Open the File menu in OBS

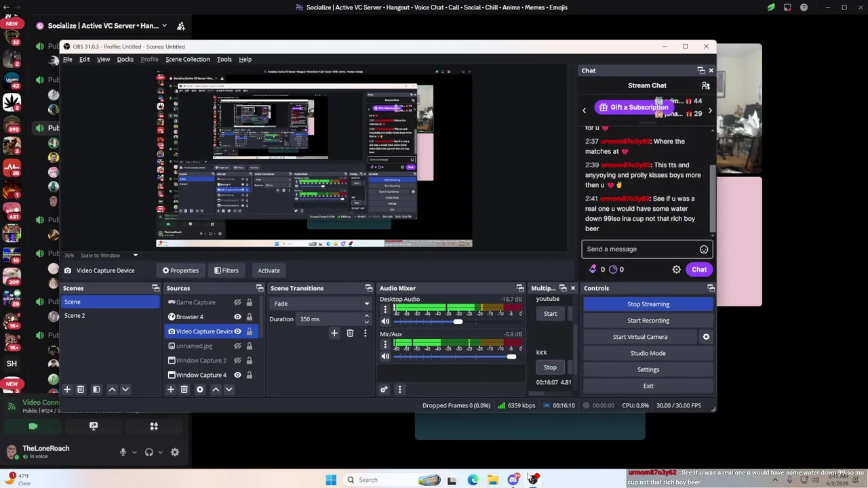tap(68, 60)
